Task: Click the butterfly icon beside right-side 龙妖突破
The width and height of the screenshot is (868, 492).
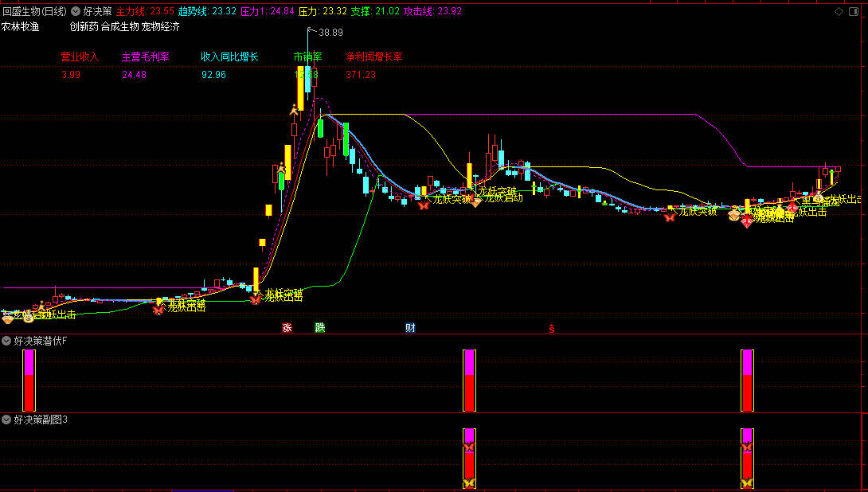Action: point(669,217)
